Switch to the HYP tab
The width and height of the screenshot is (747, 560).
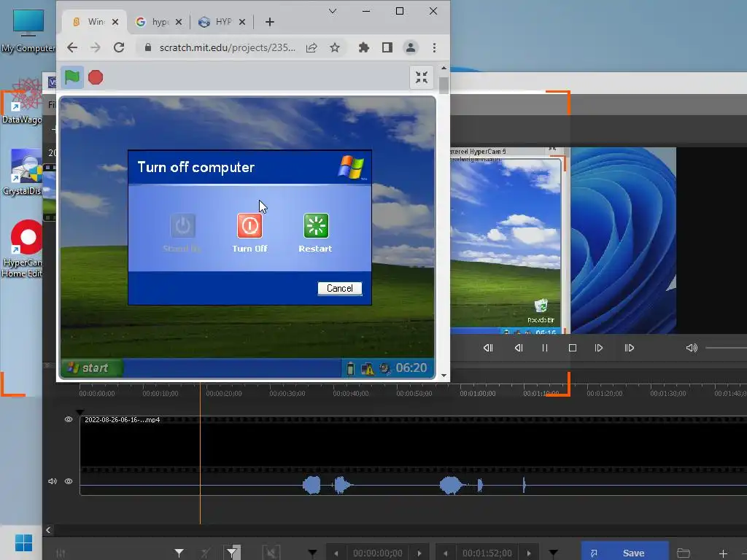click(217, 22)
